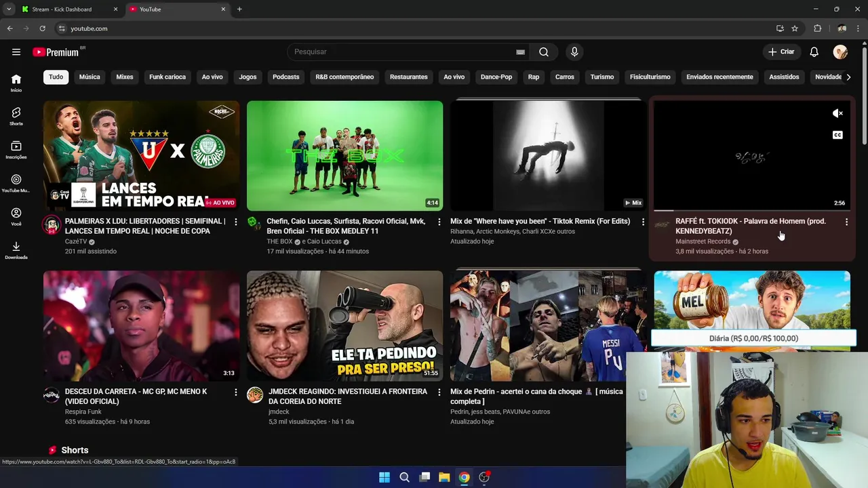Open the notifications bell
The width and height of the screenshot is (868, 488).
[814, 52]
